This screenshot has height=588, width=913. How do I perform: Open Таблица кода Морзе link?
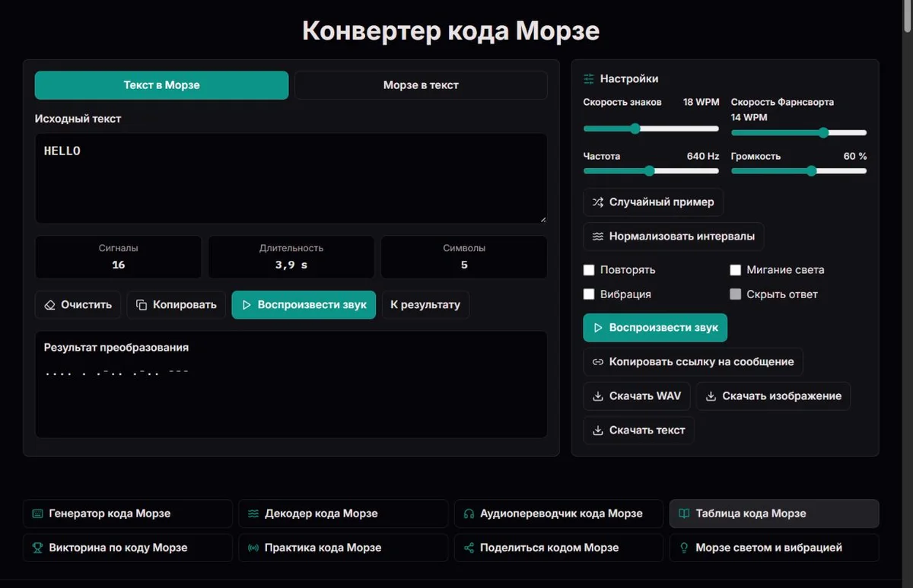(774, 513)
